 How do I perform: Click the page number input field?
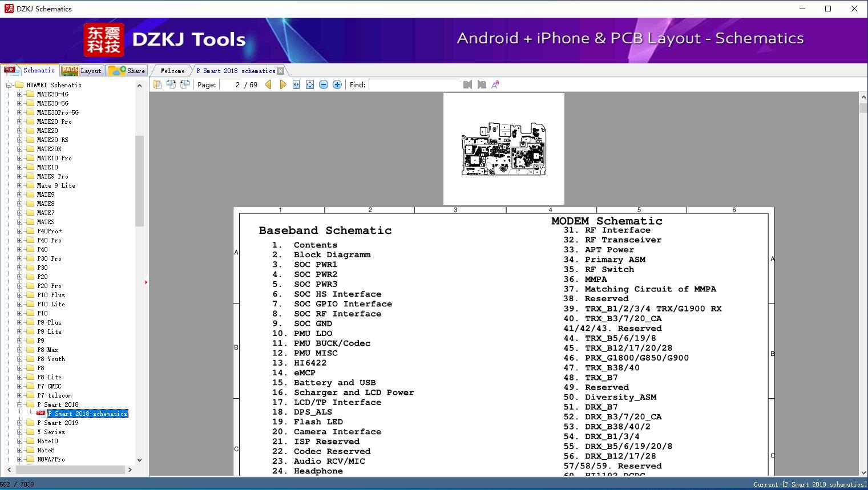point(231,84)
